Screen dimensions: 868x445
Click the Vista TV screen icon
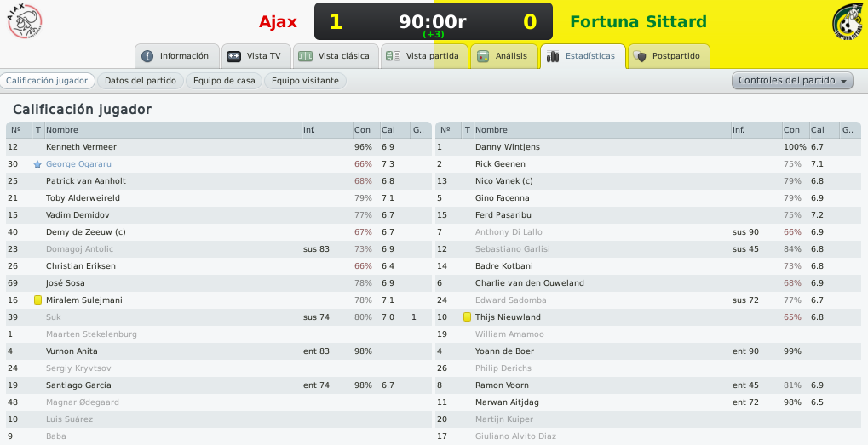point(234,56)
